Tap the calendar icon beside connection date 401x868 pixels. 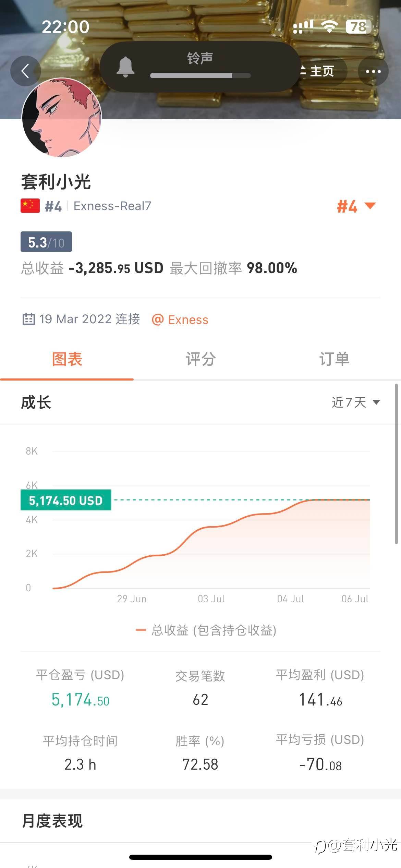click(x=28, y=319)
